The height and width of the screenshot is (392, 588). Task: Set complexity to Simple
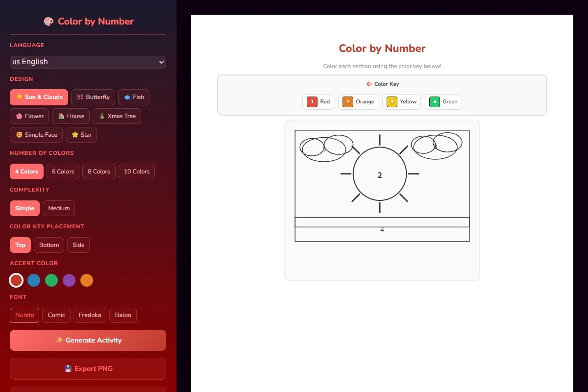pos(24,208)
